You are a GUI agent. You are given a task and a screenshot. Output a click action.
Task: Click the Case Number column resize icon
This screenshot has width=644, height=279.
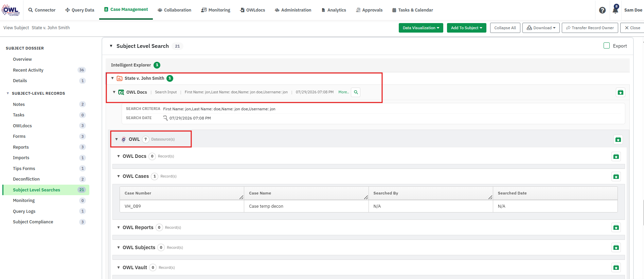pyautogui.click(x=241, y=197)
